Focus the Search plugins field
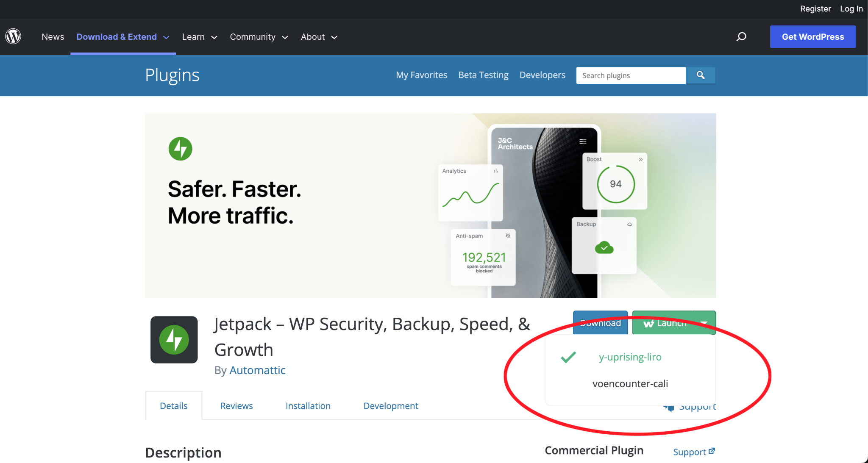868x463 pixels. pos(631,75)
